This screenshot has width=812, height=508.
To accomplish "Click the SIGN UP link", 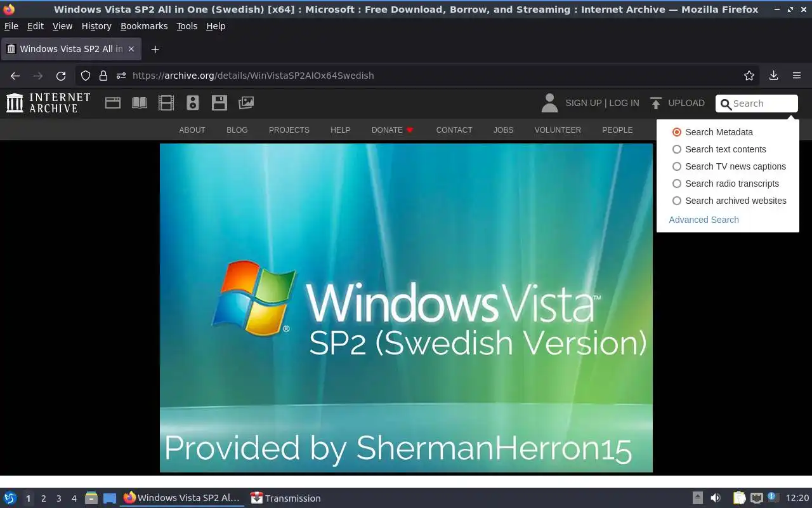I will 583,103.
